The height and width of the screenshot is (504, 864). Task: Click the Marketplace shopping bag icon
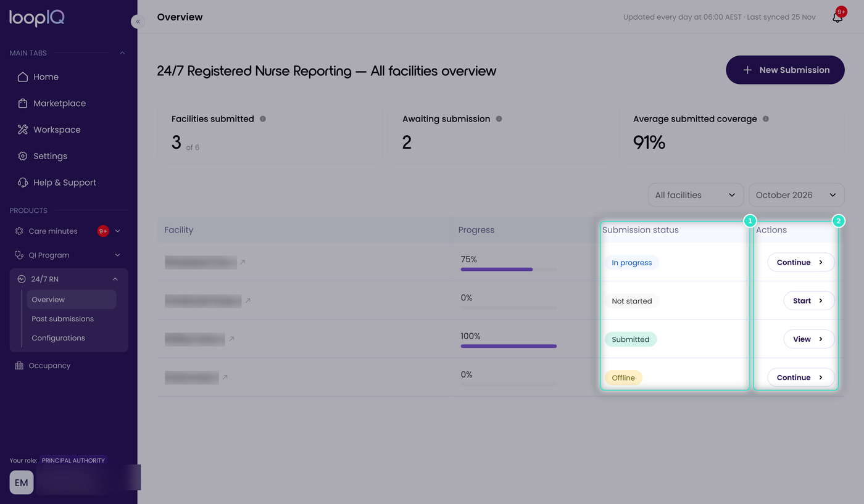[23, 104]
